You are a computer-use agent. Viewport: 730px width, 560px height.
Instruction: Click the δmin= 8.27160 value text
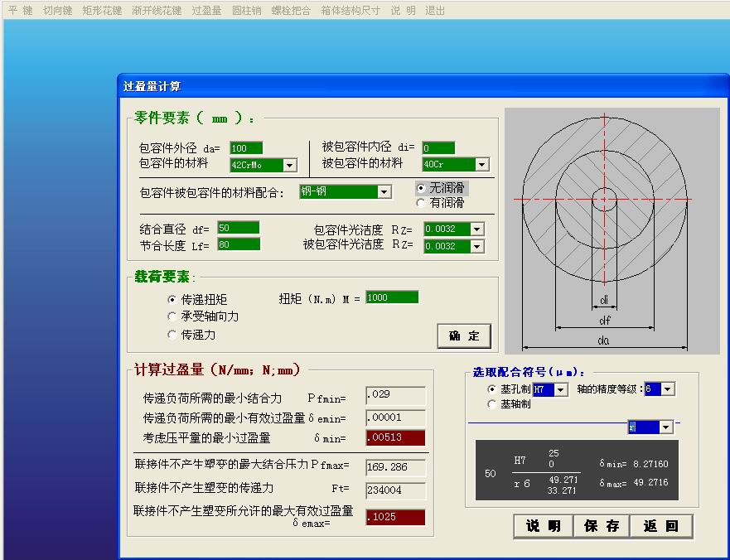point(634,464)
